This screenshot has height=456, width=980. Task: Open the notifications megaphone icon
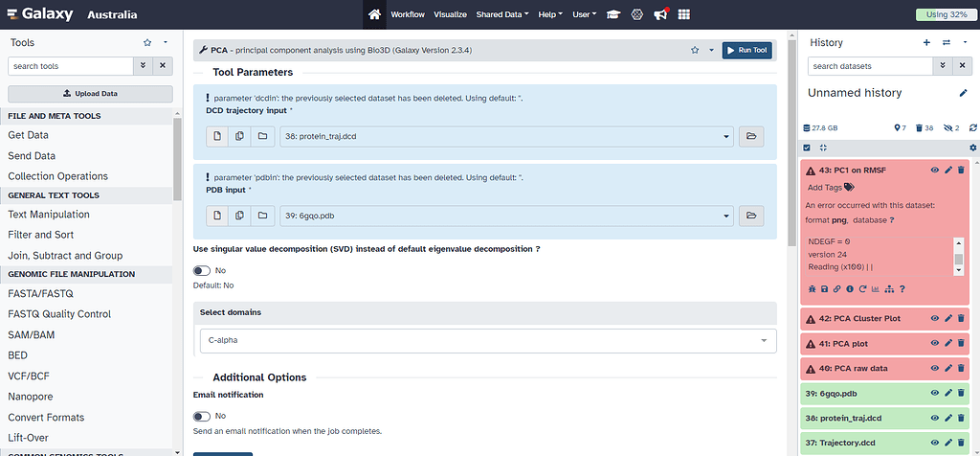[660, 14]
